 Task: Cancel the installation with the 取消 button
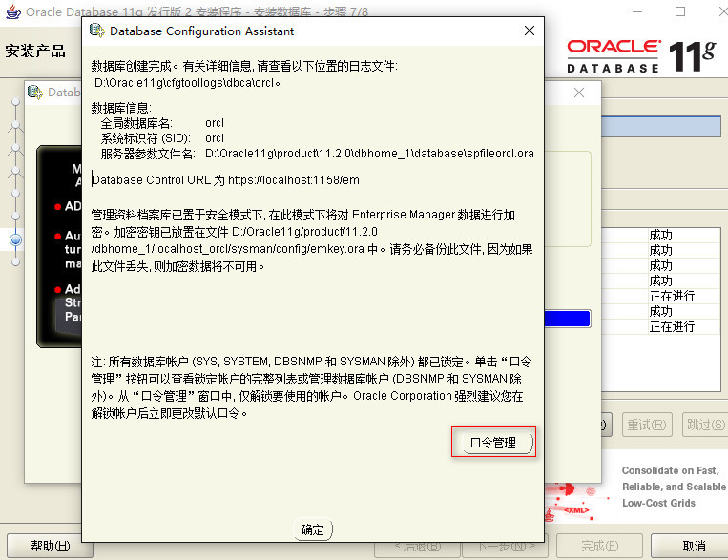tap(694, 546)
